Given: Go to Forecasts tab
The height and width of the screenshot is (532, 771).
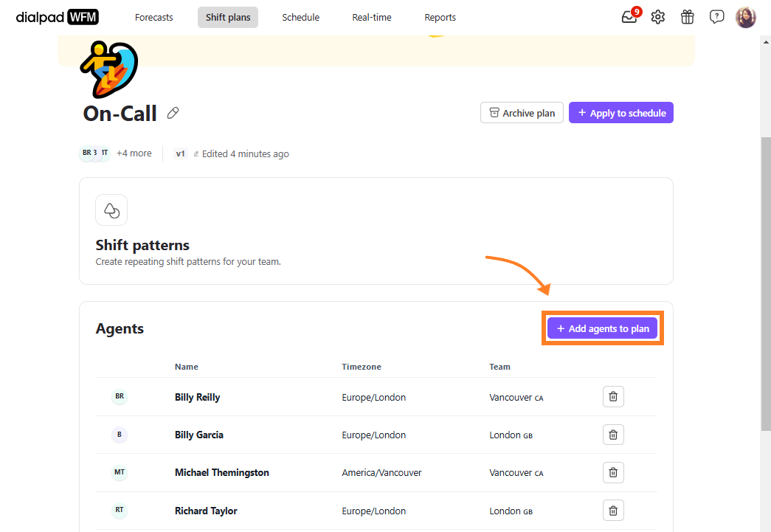Looking at the screenshot, I should (154, 17).
